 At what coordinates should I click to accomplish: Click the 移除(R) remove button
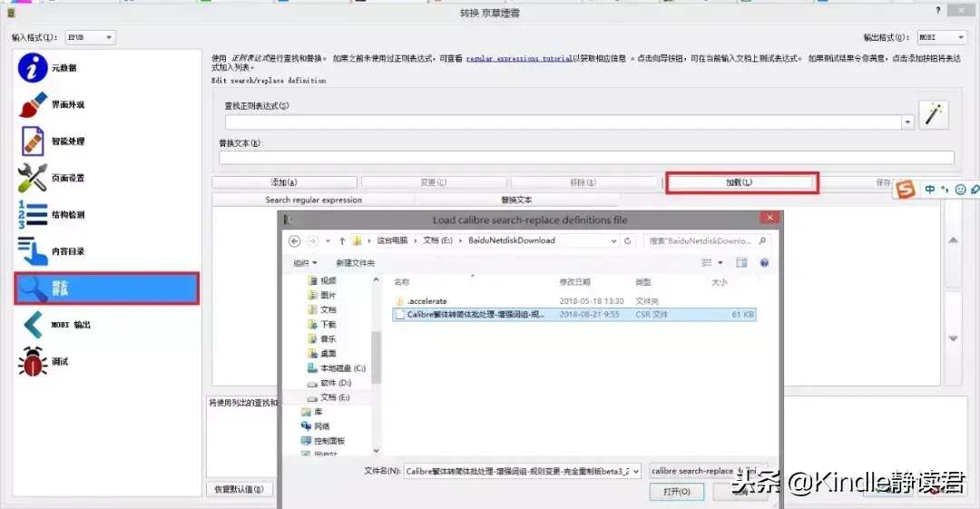[x=583, y=182]
